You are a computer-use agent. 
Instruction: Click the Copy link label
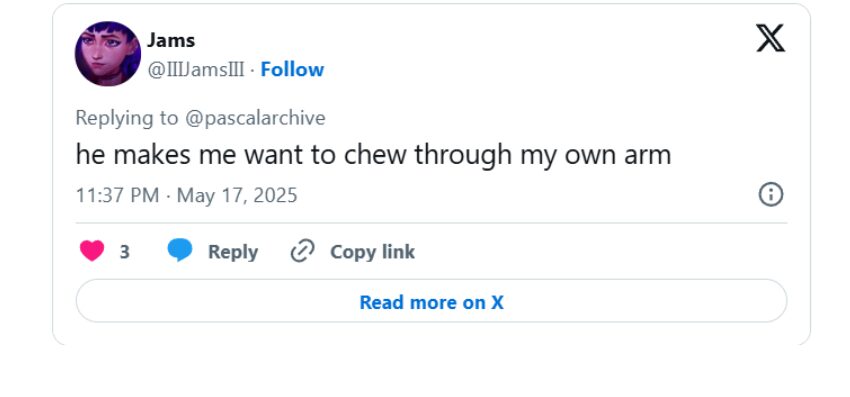coord(372,252)
